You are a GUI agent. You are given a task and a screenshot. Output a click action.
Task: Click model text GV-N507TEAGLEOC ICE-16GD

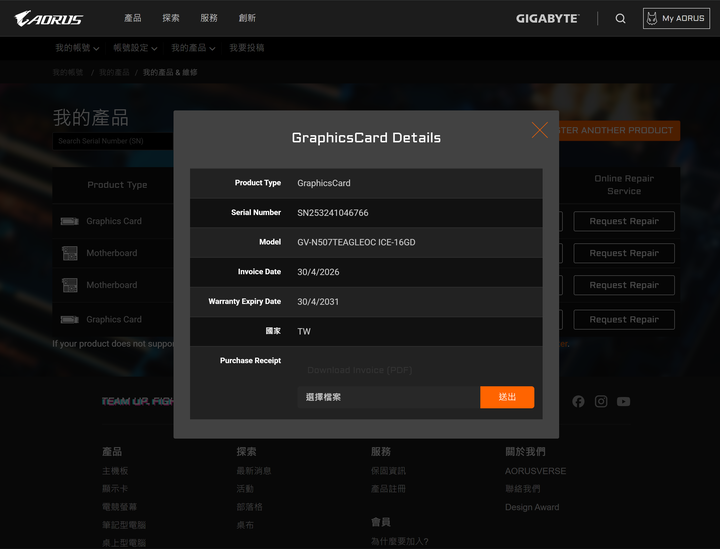coord(356,242)
